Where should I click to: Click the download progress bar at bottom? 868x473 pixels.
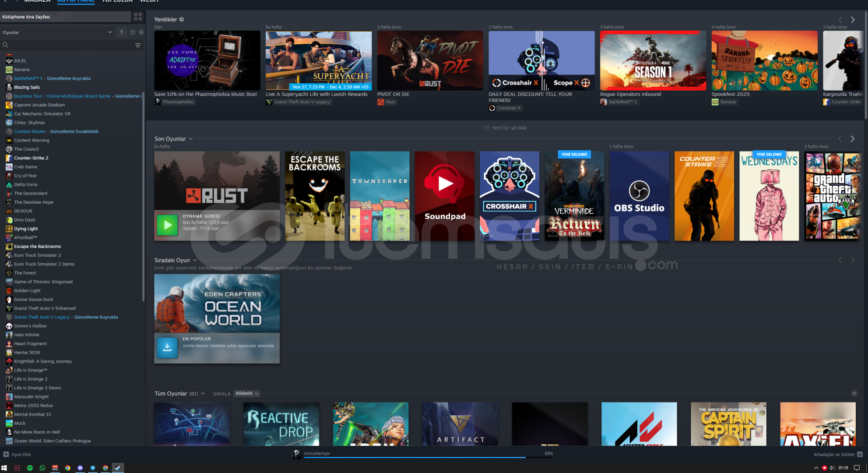[415, 457]
